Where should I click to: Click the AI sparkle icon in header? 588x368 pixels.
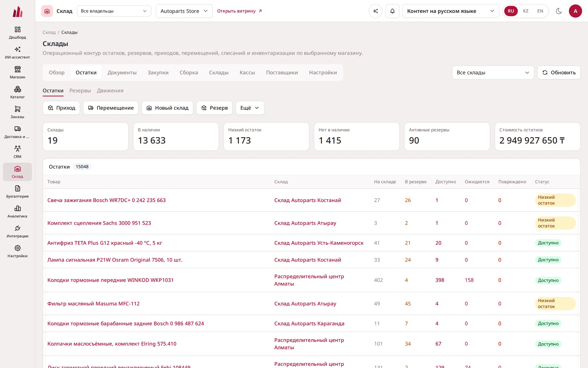click(x=375, y=11)
